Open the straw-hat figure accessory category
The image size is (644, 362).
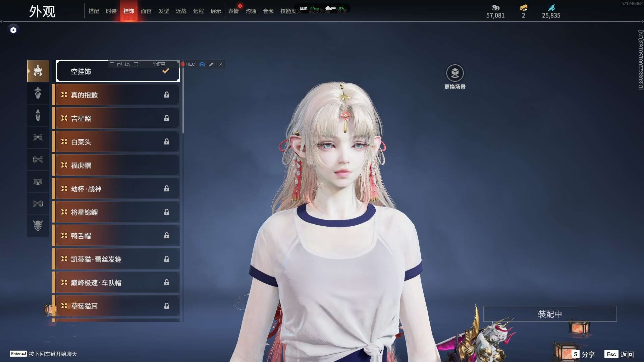(x=38, y=93)
